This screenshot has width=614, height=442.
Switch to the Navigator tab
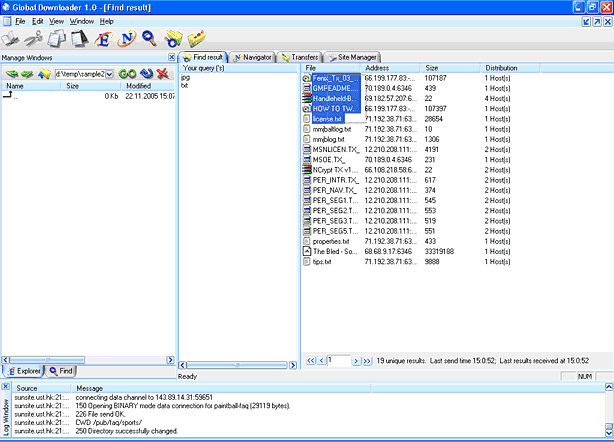(x=253, y=58)
